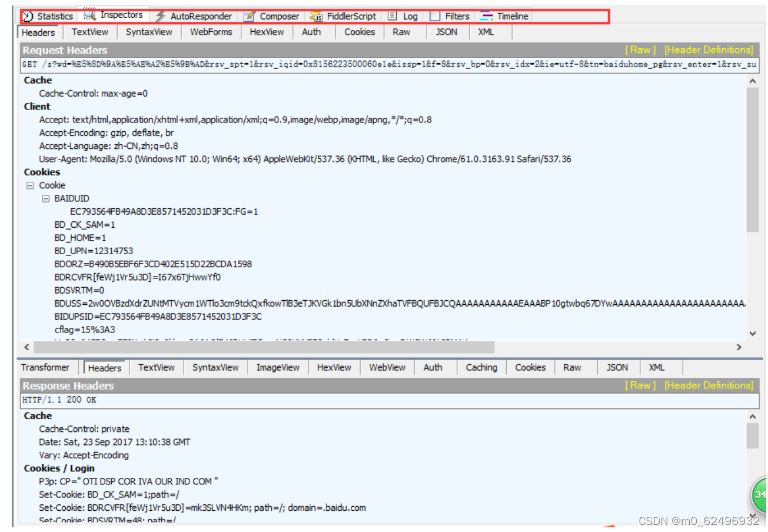Open the response HexView tab
Image resolution: width=768 pixels, height=532 pixels.
click(334, 367)
